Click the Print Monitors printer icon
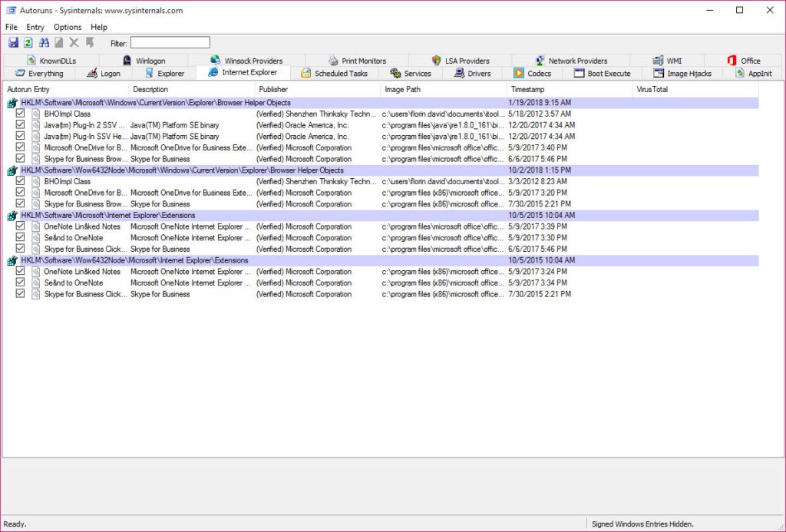 point(333,61)
